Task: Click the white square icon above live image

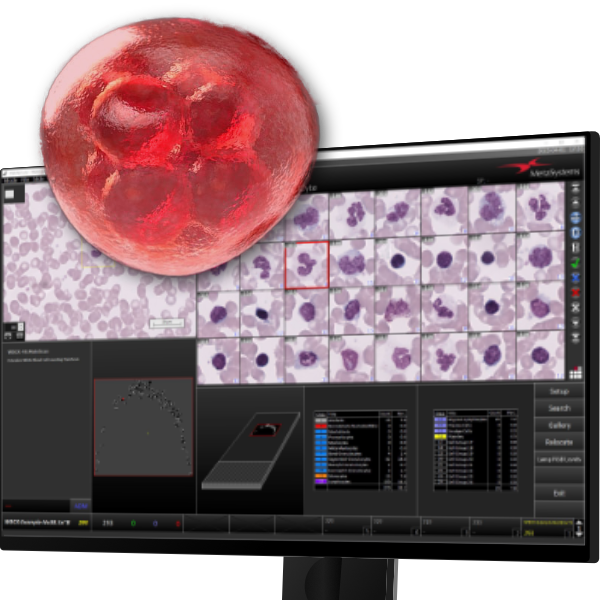Action: click(10, 194)
